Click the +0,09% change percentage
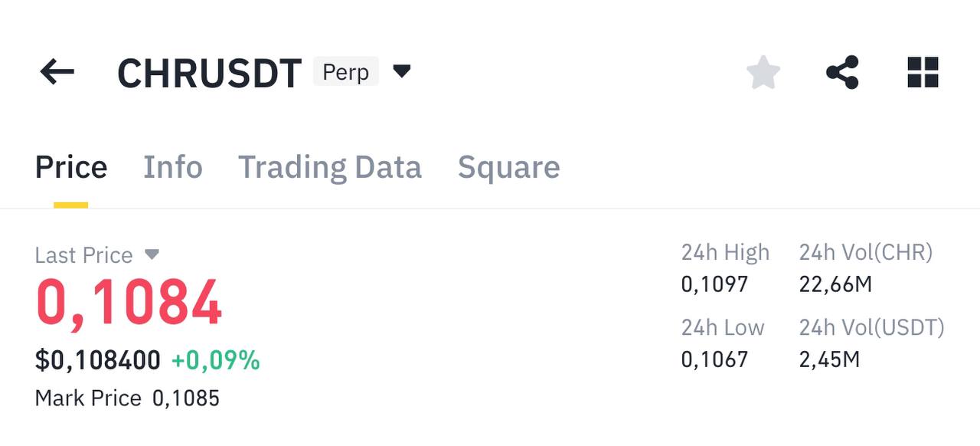Screen dimensions: 980x446 pos(216,360)
